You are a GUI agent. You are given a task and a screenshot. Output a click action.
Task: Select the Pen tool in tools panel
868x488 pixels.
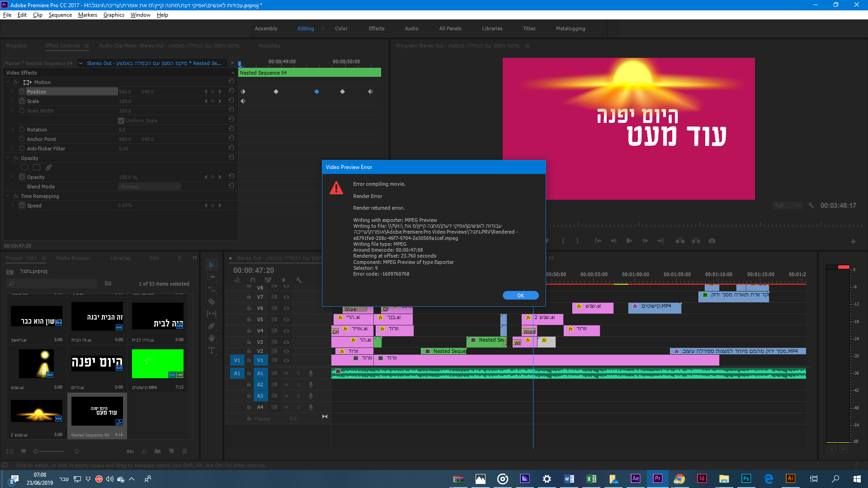click(211, 326)
